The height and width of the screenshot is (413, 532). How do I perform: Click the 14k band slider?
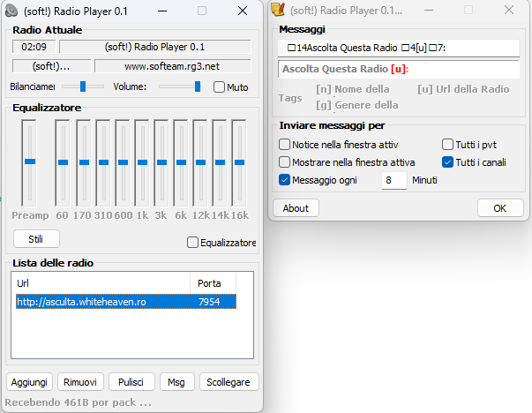click(x=220, y=162)
